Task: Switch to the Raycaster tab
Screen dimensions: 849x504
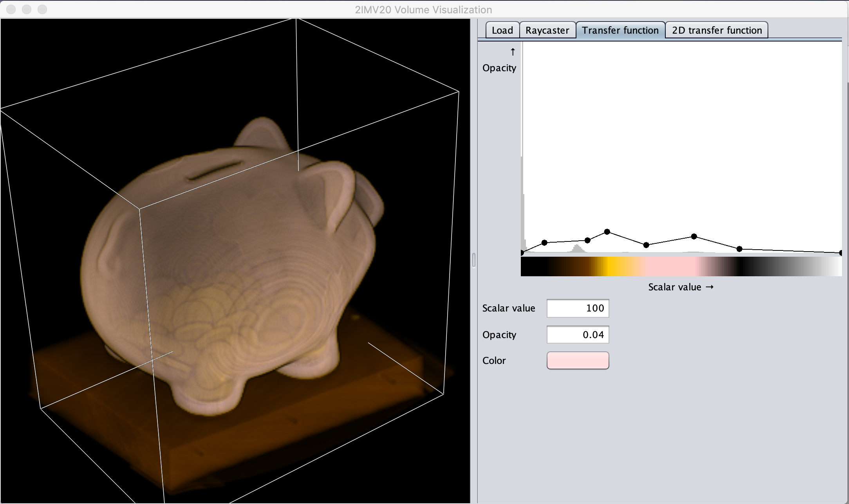Action: pyautogui.click(x=547, y=30)
